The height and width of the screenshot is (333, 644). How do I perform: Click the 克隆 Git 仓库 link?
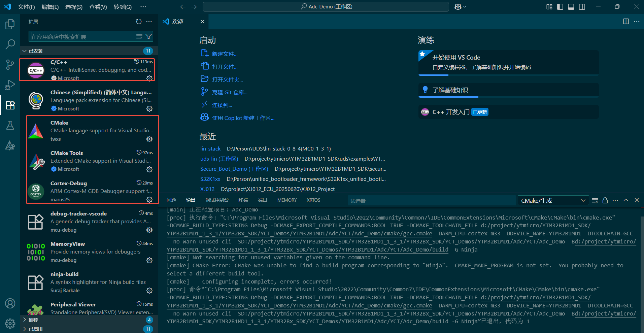coord(230,92)
